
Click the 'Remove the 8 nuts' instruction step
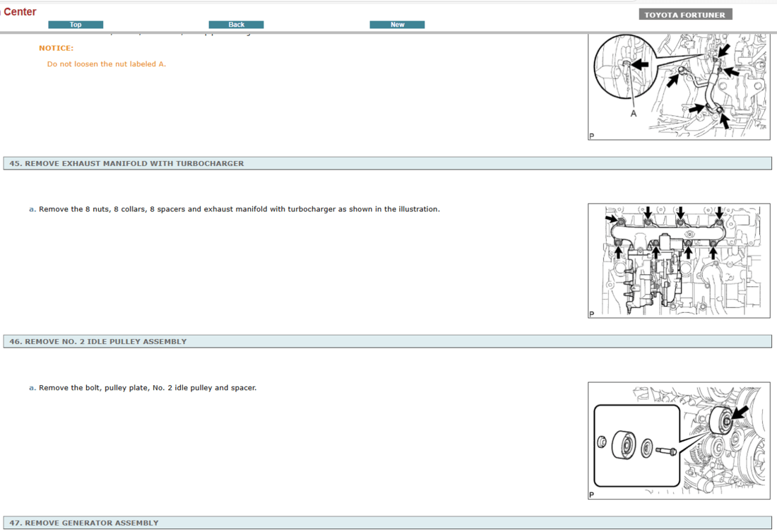[239, 209]
